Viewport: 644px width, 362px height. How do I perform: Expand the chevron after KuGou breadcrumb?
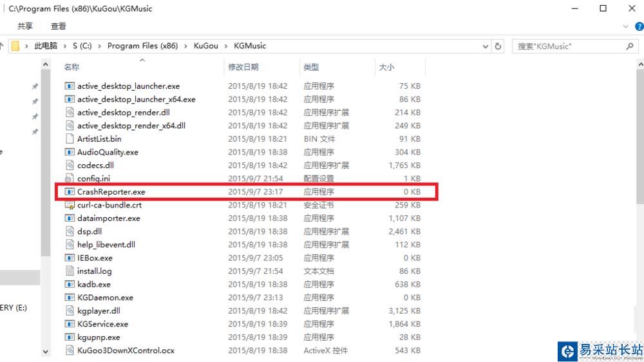click(226, 46)
